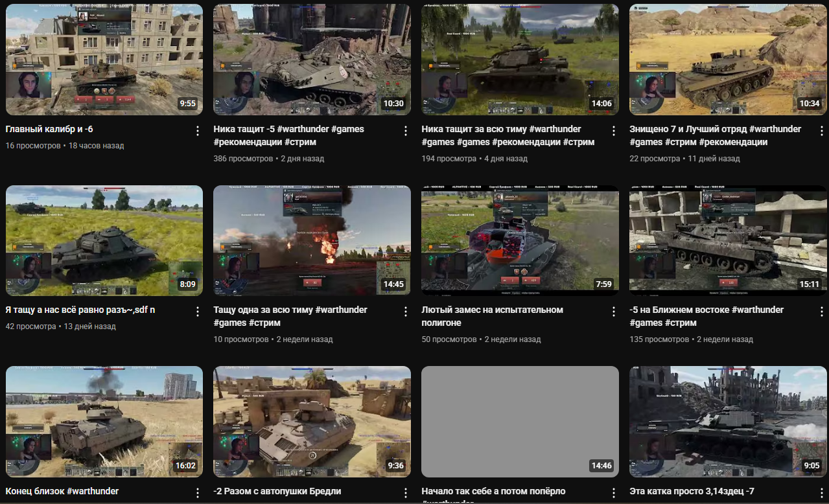Screen dimensions: 829x504
Task: Play the grey 14:46 placeholder thumbnail
Action: [x=520, y=422]
